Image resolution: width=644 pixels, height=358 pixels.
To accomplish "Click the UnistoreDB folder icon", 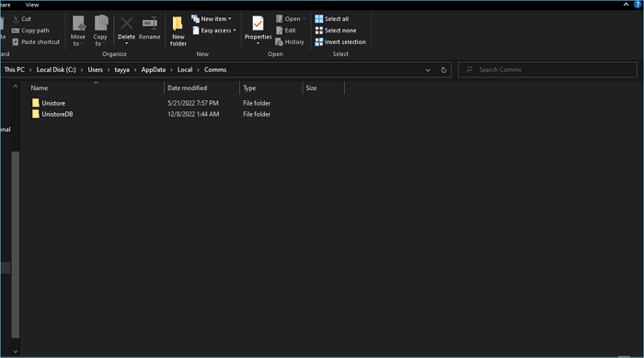I will coord(36,114).
